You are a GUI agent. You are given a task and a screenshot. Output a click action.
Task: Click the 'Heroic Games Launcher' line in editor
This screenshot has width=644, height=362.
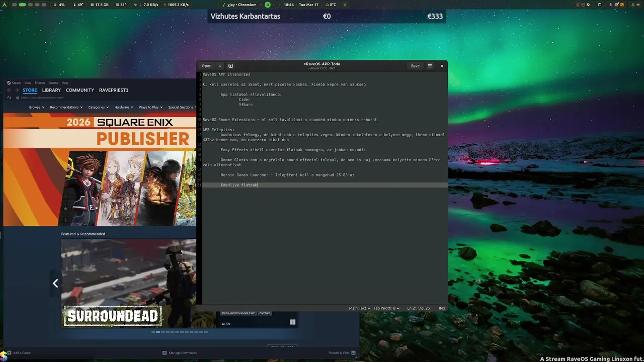(287, 175)
